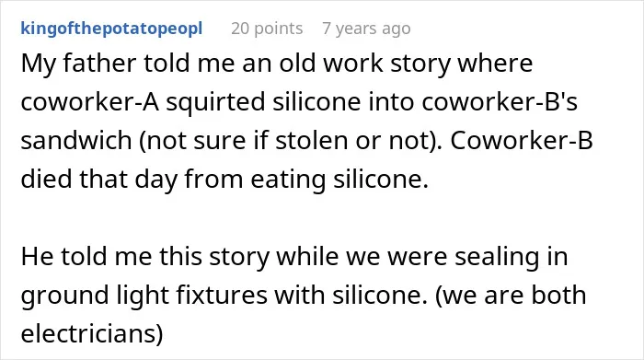This screenshot has width=644, height=360.
Task: Click the word died in the comment
Action: click(46, 179)
